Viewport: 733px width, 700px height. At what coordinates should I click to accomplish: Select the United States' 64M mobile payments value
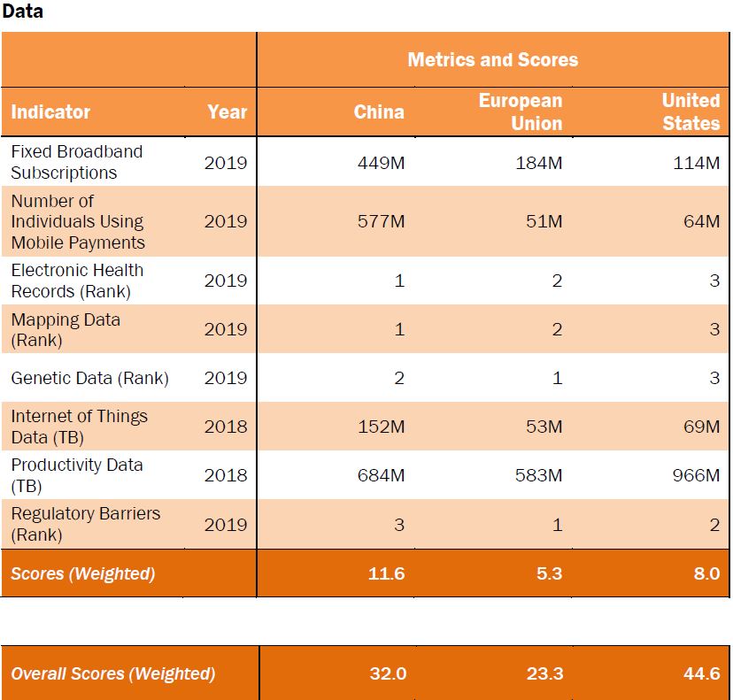tap(702, 221)
